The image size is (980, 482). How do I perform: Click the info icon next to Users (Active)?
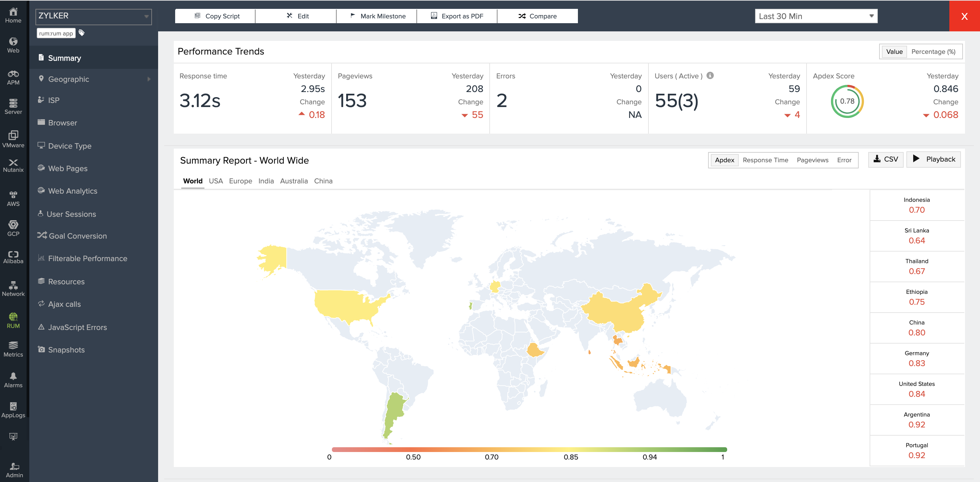(710, 75)
